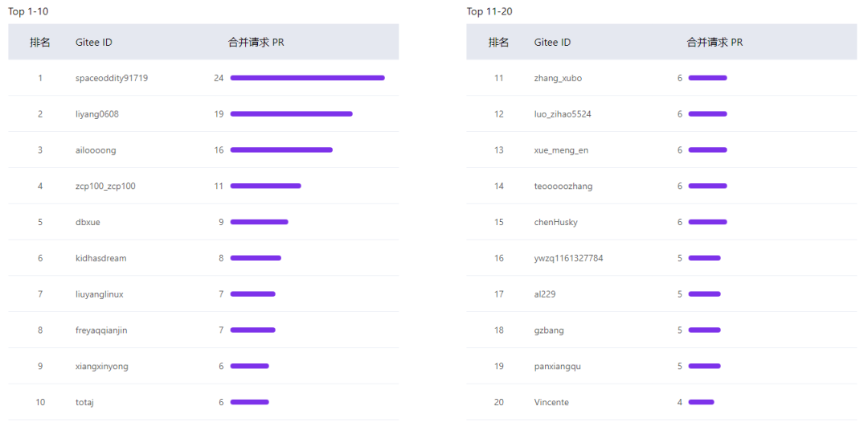Click the panxiangqu Gitee ID
Viewport: 868px width, 431px height.
coord(557,367)
